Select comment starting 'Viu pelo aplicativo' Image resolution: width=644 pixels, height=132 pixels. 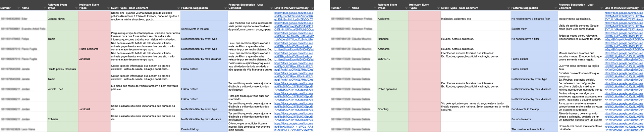click(476, 106)
